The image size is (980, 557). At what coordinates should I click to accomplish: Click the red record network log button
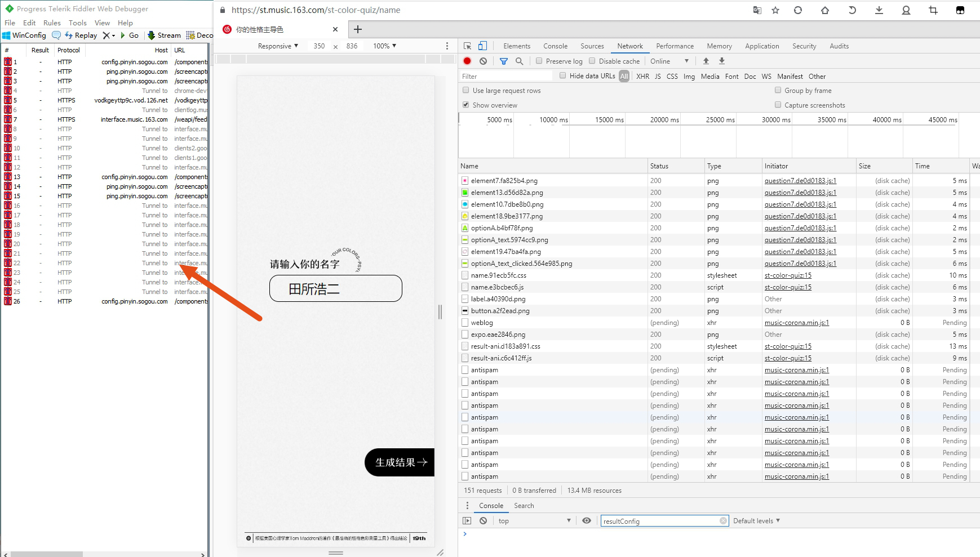click(467, 61)
